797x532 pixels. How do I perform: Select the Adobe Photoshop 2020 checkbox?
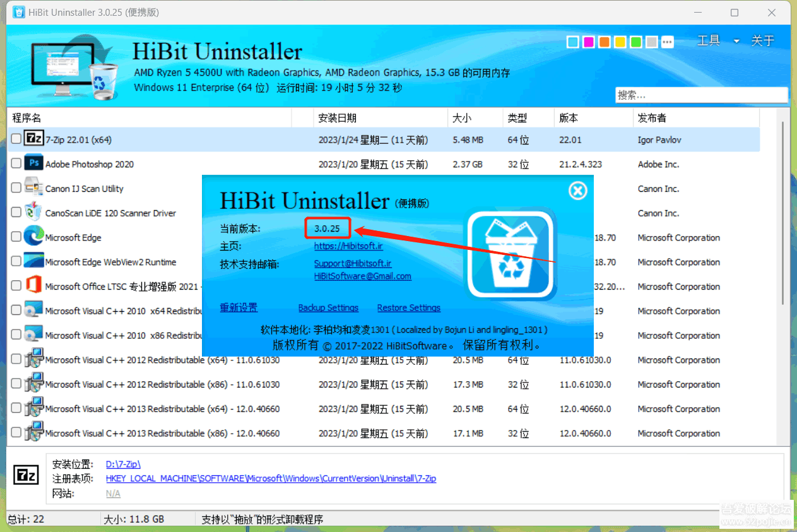click(16, 164)
